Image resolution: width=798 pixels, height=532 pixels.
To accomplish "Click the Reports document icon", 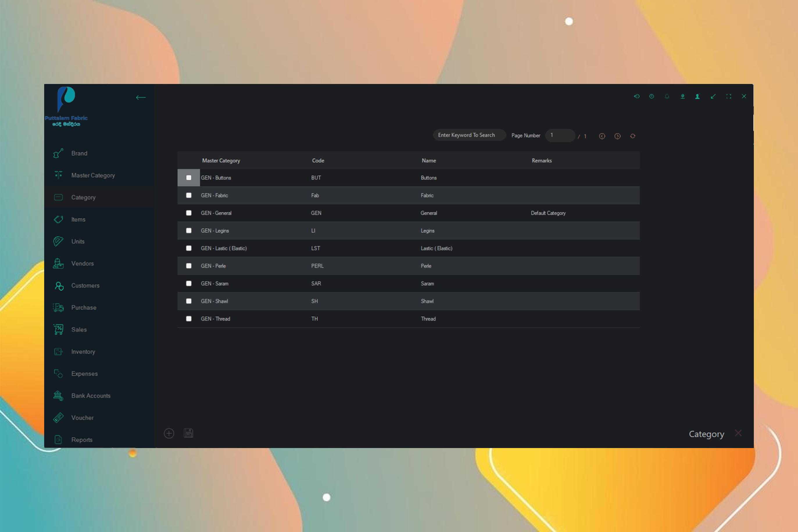I will pos(58,440).
